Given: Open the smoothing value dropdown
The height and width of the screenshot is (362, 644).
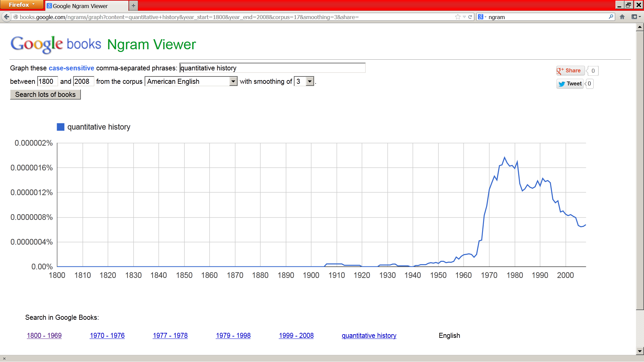Looking at the screenshot, I should tap(304, 81).
